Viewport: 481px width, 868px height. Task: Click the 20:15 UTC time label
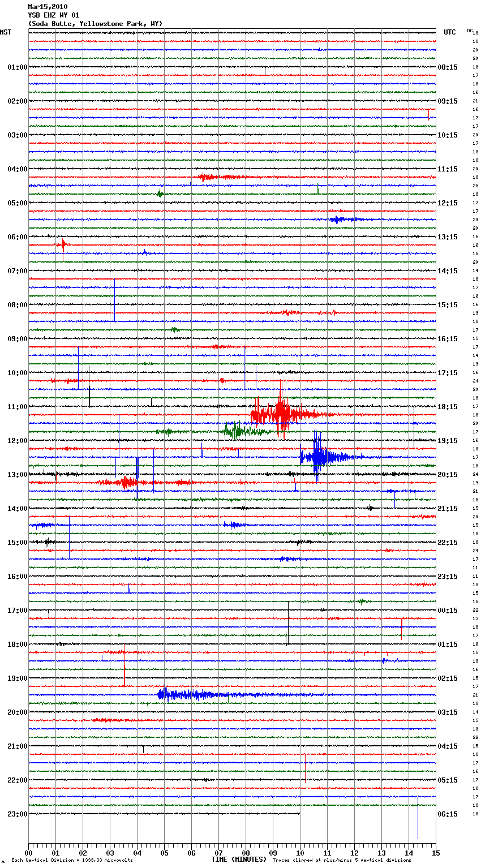[448, 475]
